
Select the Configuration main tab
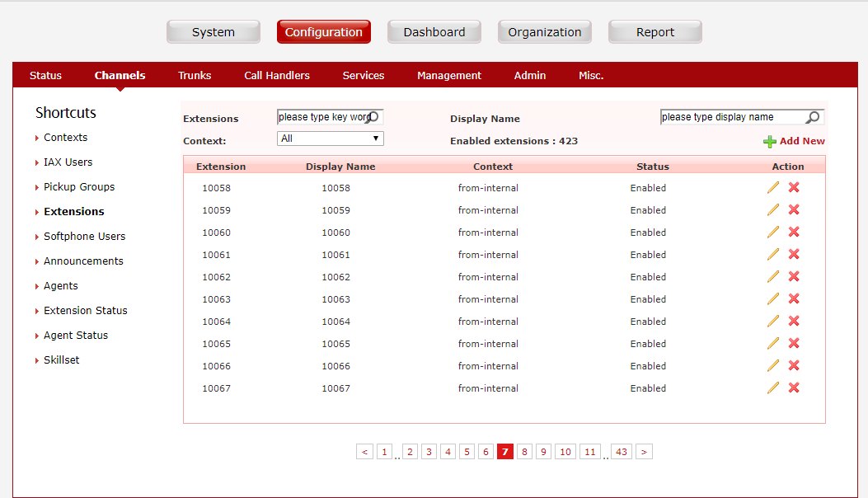[324, 32]
